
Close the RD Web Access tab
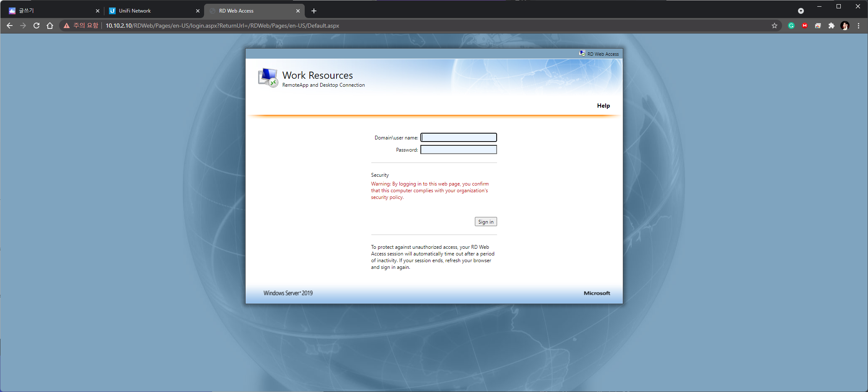click(x=298, y=11)
